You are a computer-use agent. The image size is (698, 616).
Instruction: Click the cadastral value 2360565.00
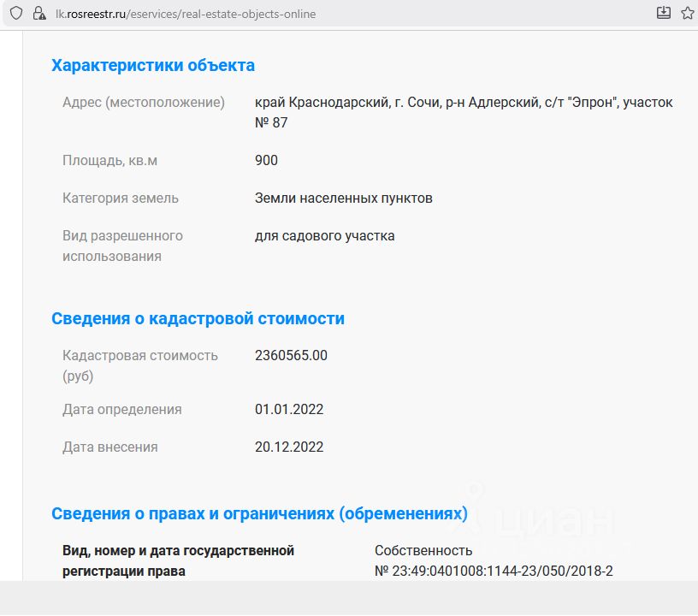pyautogui.click(x=291, y=356)
